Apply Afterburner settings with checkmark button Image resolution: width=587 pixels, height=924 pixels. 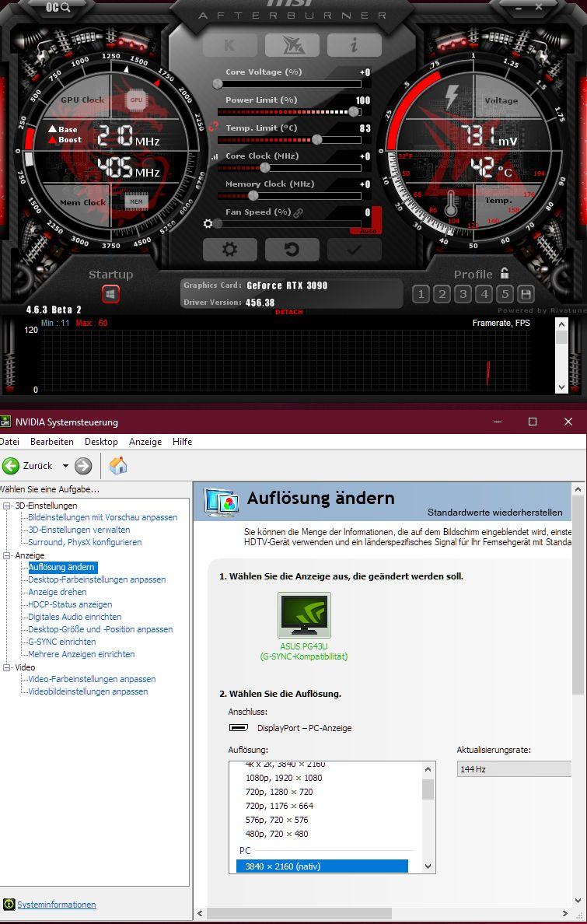(355, 249)
